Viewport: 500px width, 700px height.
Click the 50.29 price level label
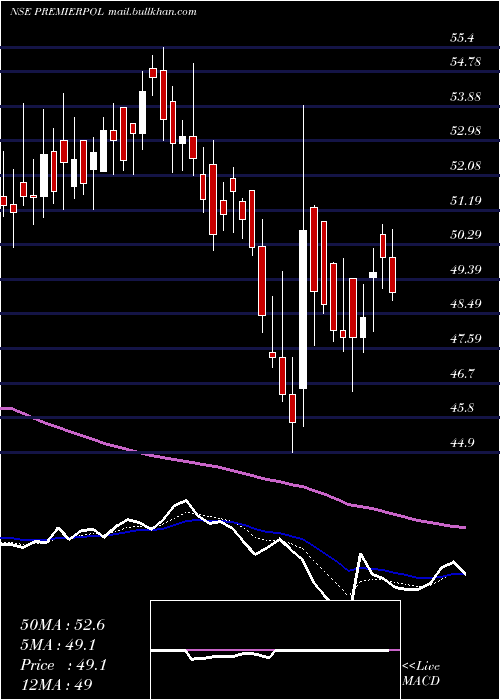tap(465, 235)
